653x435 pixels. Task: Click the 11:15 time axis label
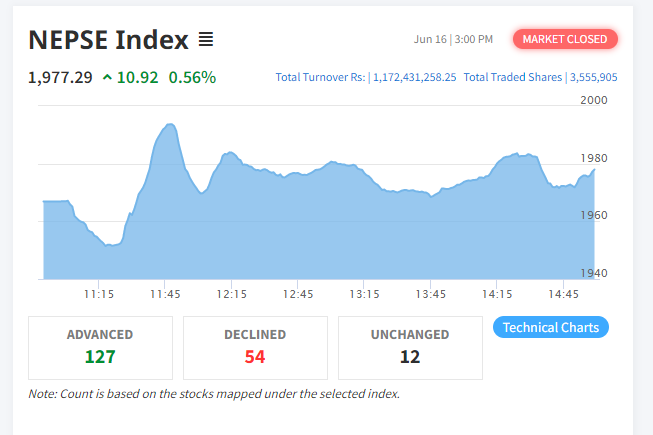pos(98,294)
